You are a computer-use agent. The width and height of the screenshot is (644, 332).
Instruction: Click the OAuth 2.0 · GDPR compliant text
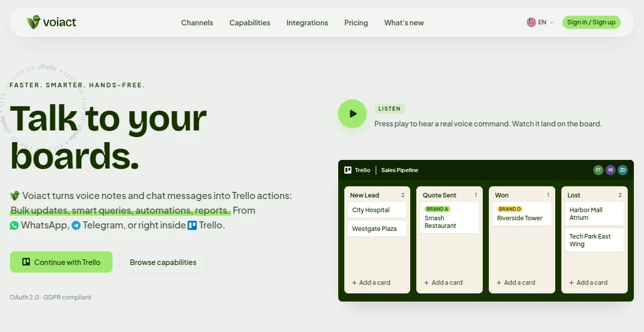click(x=51, y=297)
